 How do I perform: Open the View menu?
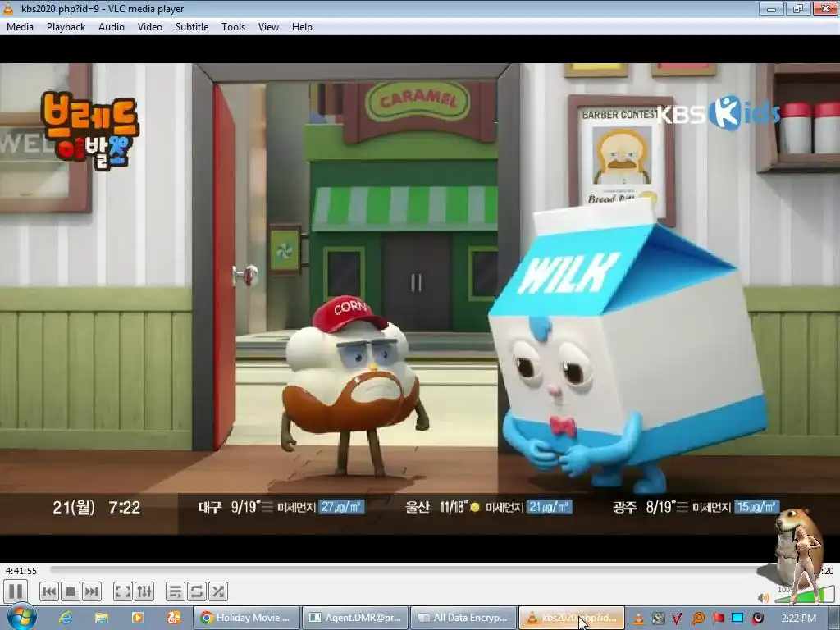click(268, 27)
